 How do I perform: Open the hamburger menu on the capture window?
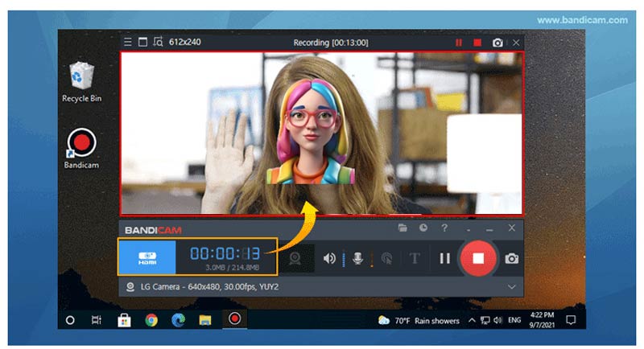(x=127, y=42)
